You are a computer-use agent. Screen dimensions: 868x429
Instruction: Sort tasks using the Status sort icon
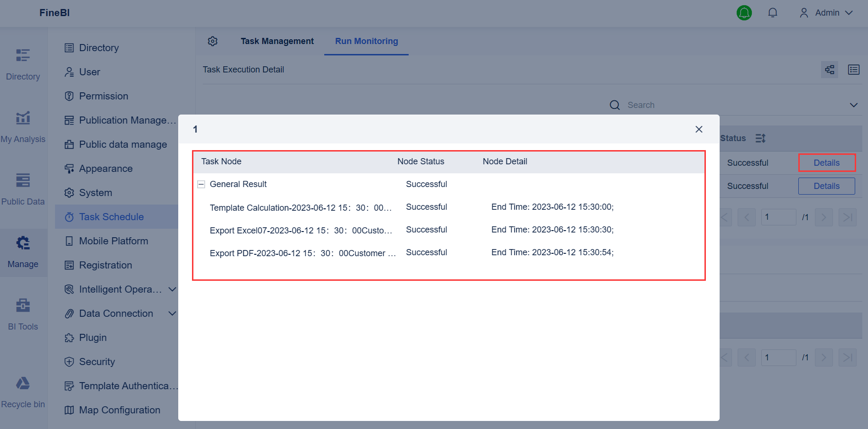click(x=761, y=138)
